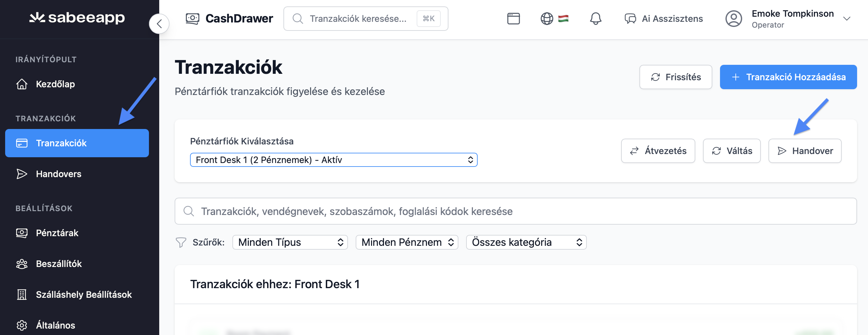
Task: Open the AI Asszisztens chat
Action: pos(664,19)
